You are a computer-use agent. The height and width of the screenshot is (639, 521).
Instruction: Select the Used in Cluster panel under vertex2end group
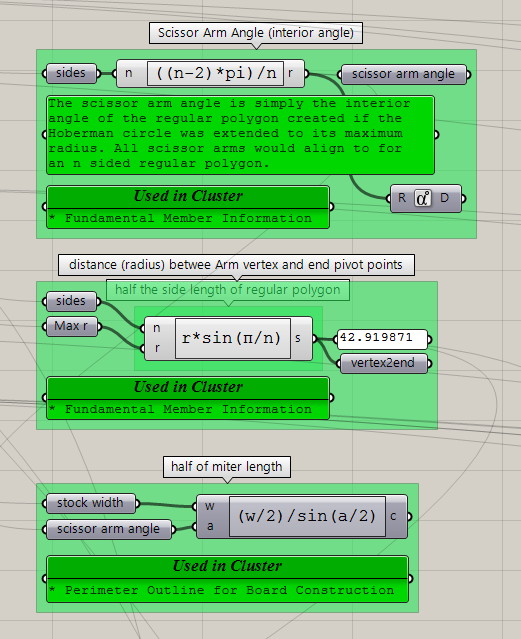(x=188, y=398)
